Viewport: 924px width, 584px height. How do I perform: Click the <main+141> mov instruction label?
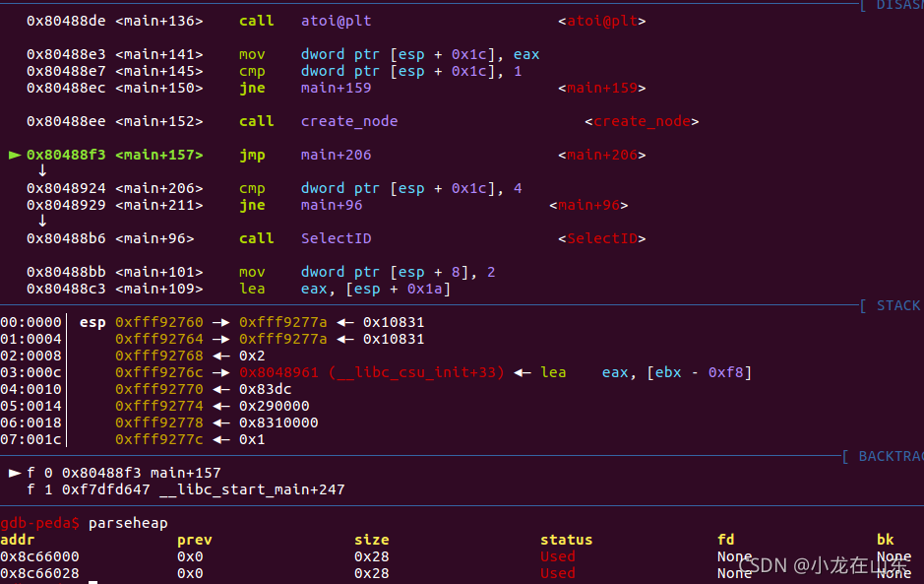pos(159,54)
